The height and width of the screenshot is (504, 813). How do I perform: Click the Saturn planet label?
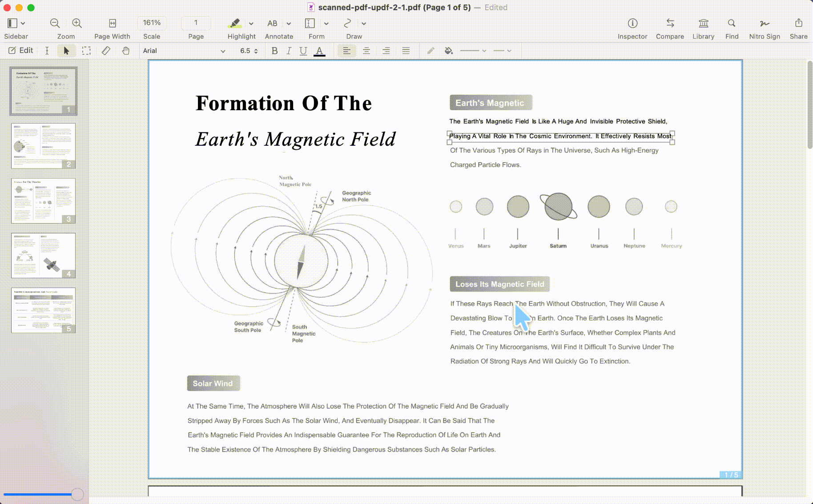pos(558,246)
